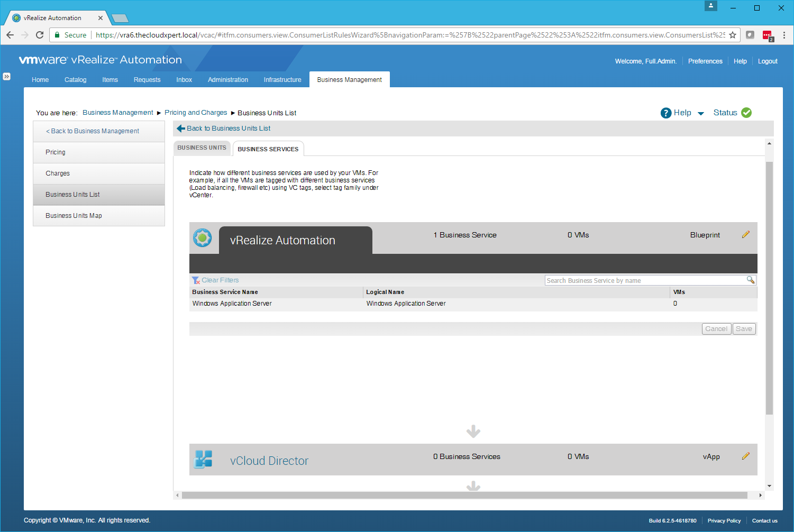The width and height of the screenshot is (794, 532).
Task: Click the vCloud Director product icon
Action: pos(203,459)
